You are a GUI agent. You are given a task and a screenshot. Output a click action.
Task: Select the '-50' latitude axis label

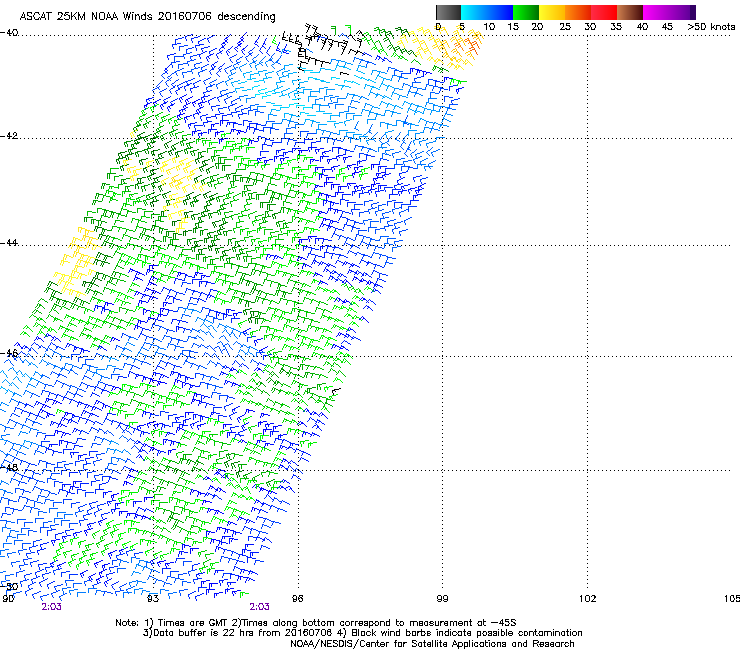pos(9,587)
